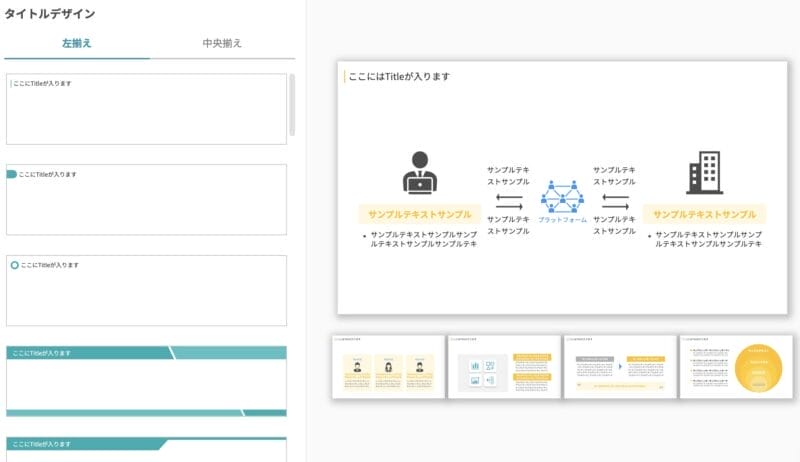The width and height of the screenshot is (800, 462).
Task: Click the person with laptop icon
Action: pyautogui.click(x=420, y=172)
